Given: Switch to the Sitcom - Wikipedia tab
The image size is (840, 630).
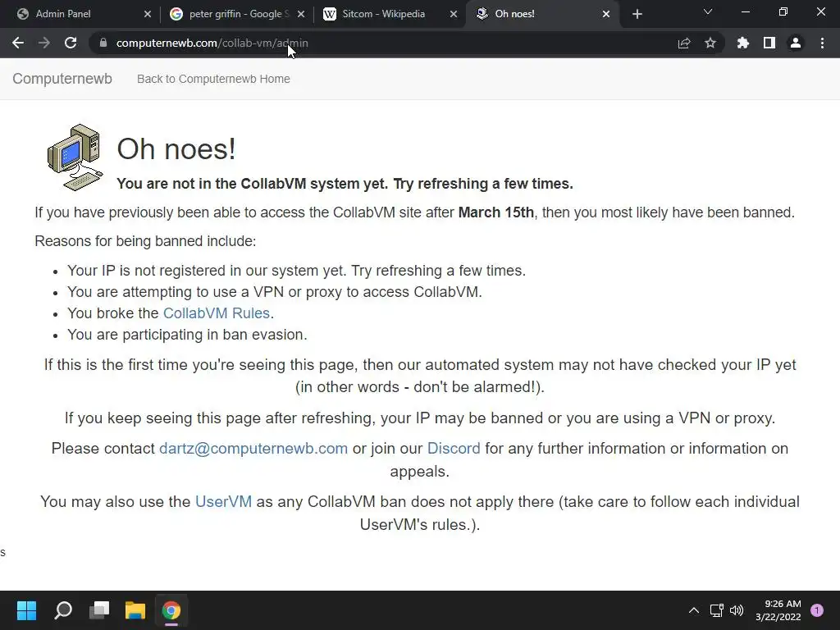Looking at the screenshot, I should pos(390,14).
